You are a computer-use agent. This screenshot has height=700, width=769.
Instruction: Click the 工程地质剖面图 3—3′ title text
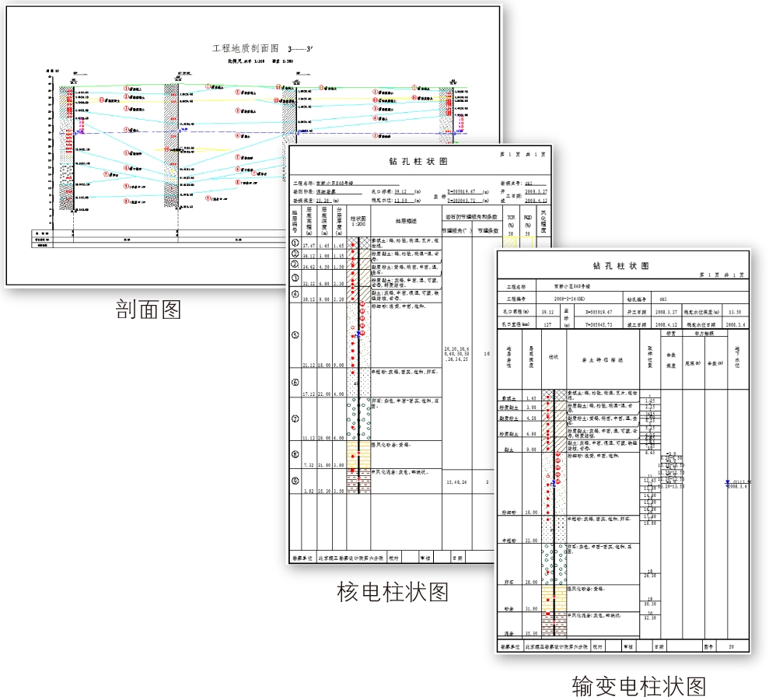(x=262, y=49)
